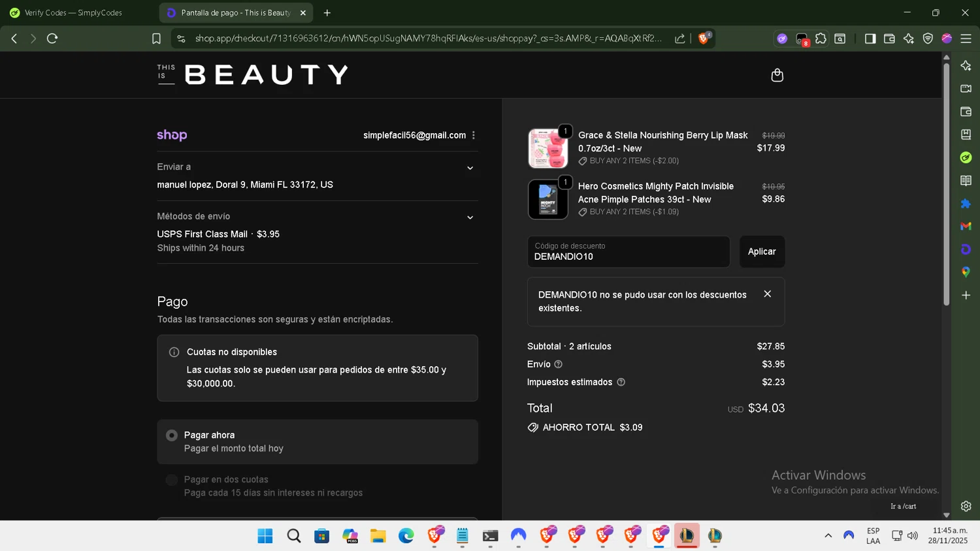Switch the ESP LAA input language
Image resolution: width=980 pixels, height=551 pixels.
874,536
